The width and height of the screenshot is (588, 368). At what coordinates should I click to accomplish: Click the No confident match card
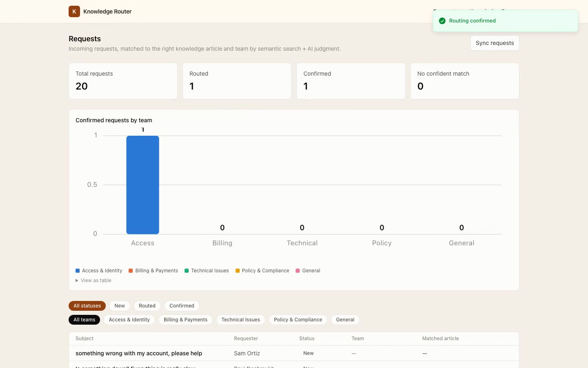point(465,81)
